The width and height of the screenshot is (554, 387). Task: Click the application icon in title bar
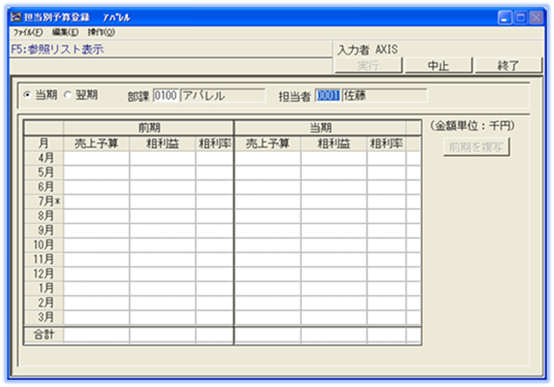(16, 17)
